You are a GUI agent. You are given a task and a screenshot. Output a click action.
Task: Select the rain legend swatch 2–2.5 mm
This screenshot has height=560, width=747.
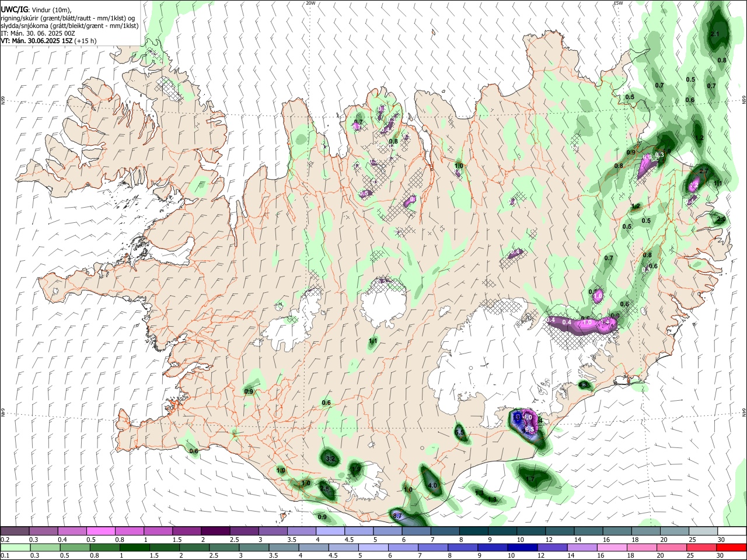pos(194,547)
